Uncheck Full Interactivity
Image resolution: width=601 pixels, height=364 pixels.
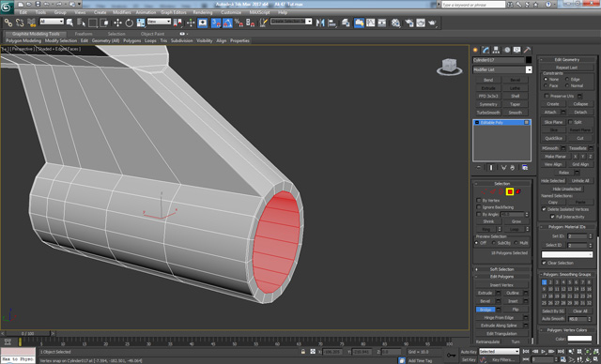coord(552,217)
